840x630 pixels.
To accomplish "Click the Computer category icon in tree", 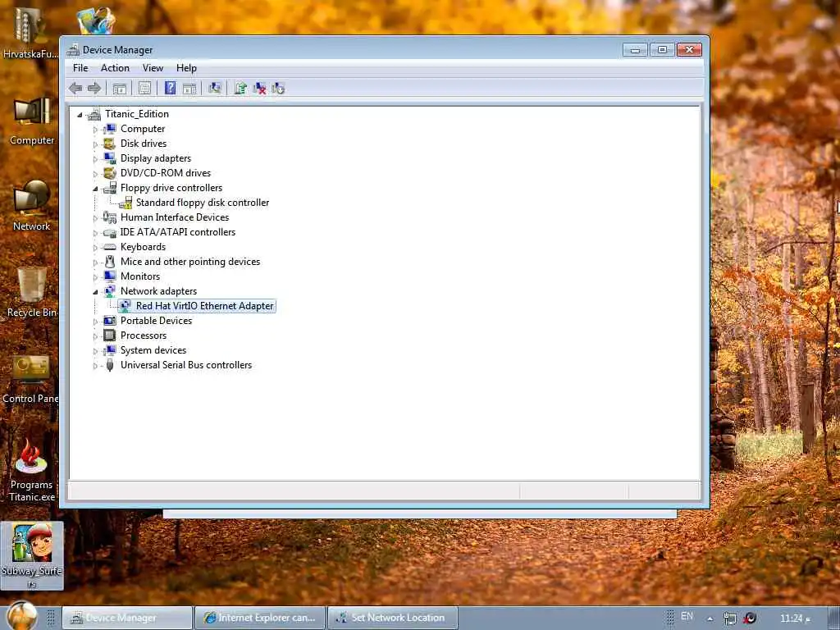I will (x=110, y=129).
